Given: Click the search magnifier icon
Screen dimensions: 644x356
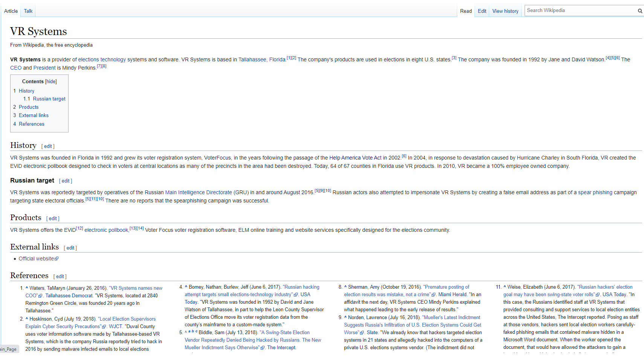Looking at the screenshot, I should tap(640, 11).
